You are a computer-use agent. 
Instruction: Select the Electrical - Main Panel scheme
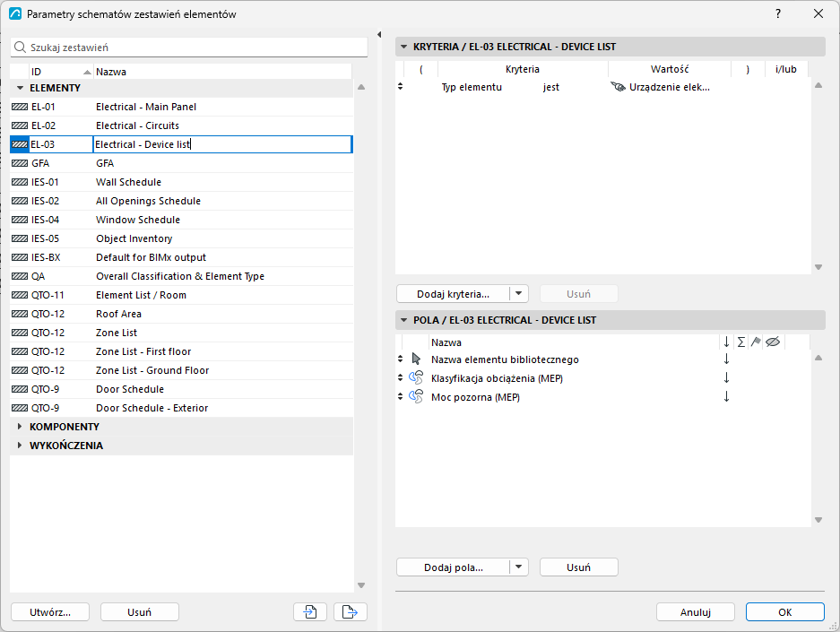pos(182,107)
